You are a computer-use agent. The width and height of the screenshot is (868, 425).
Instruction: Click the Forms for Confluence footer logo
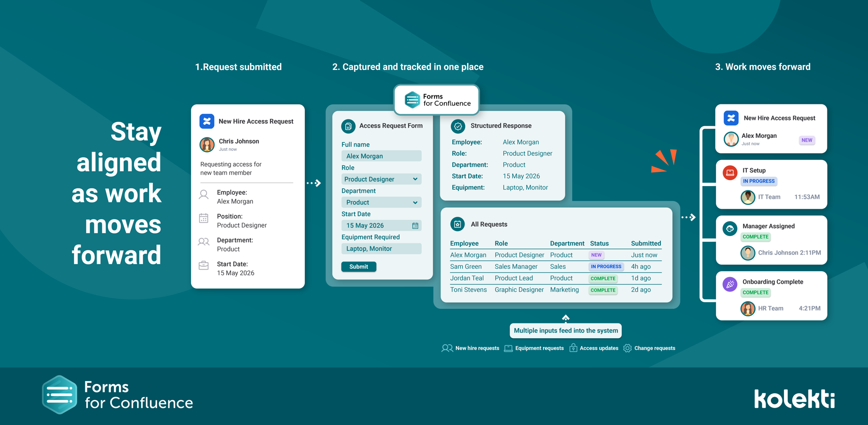coord(117,395)
